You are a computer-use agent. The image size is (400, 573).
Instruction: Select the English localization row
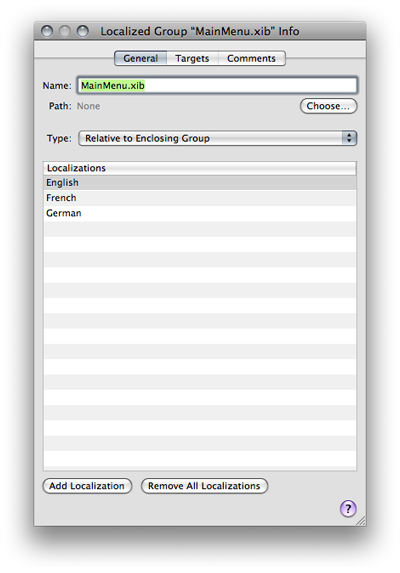pos(200,182)
